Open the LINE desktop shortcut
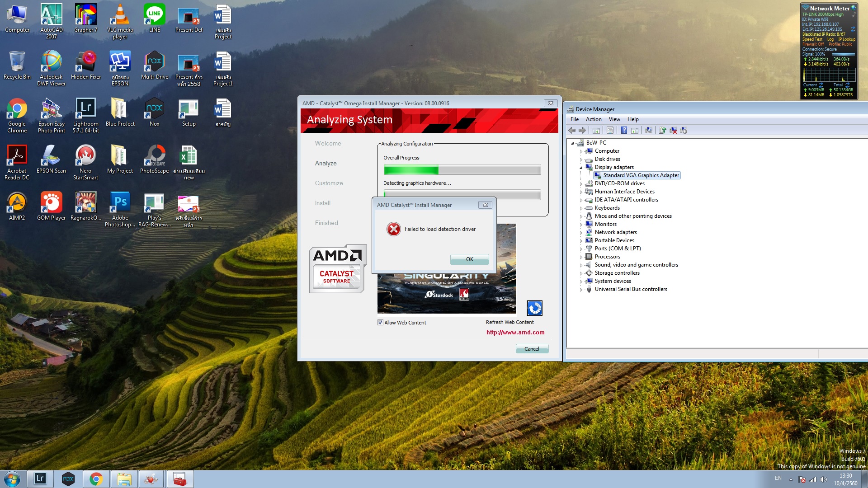Image resolution: width=868 pixels, height=488 pixels. [x=155, y=18]
